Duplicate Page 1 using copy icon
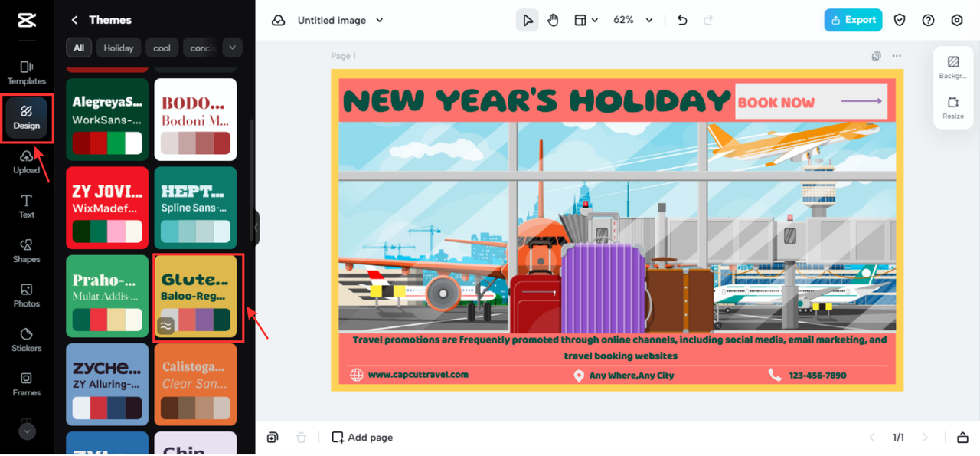Image resolution: width=980 pixels, height=456 pixels. [877, 56]
